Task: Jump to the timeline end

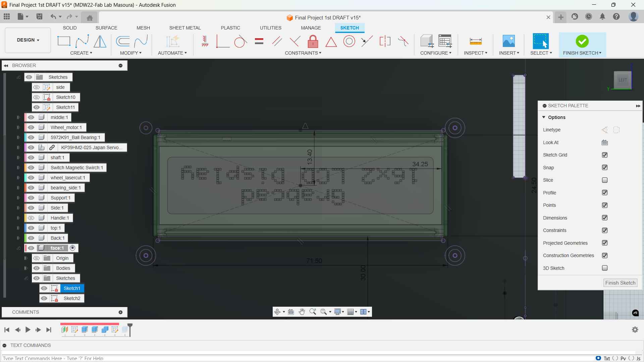Action: [x=49, y=330]
